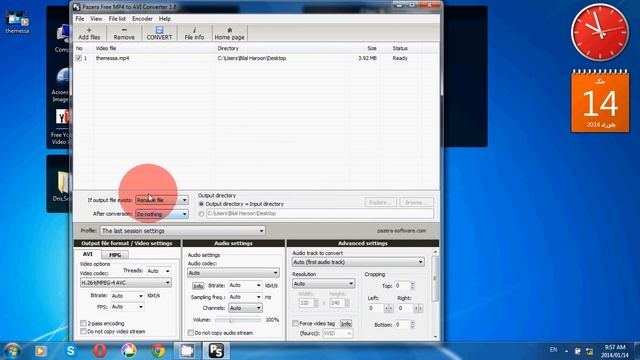Open the Home page toolbar icon
Image resolution: width=640 pixels, height=360 pixels.
pos(229,33)
